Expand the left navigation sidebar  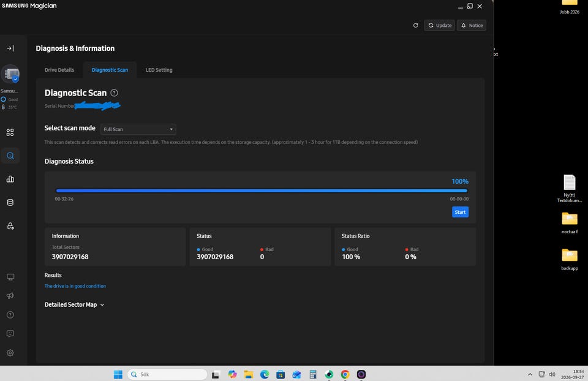coord(10,48)
